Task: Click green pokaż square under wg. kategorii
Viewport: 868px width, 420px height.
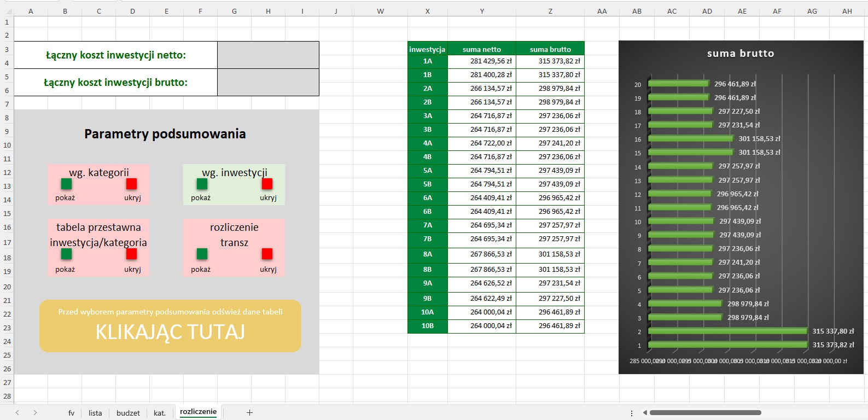Action: coord(66,184)
